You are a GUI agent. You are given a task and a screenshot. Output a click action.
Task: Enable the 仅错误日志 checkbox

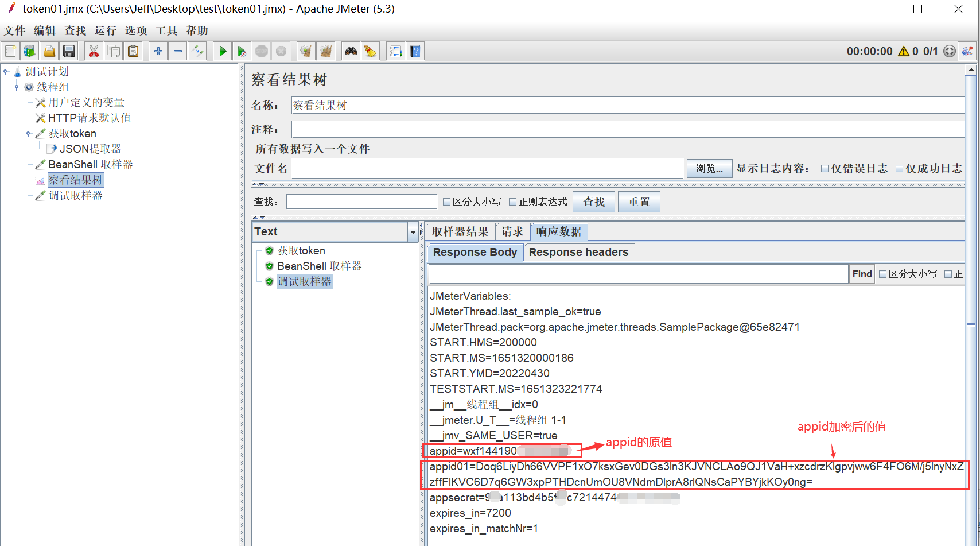(x=825, y=169)
